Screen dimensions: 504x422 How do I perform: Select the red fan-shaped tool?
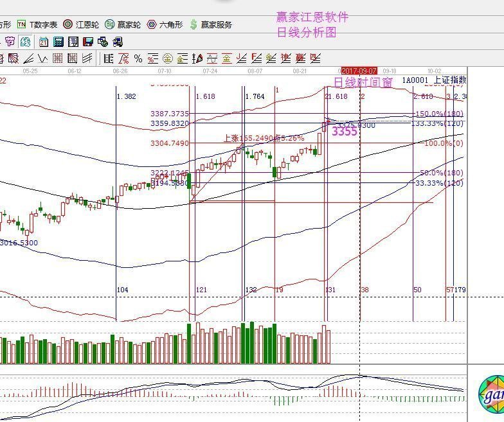[x=197, y=58]
